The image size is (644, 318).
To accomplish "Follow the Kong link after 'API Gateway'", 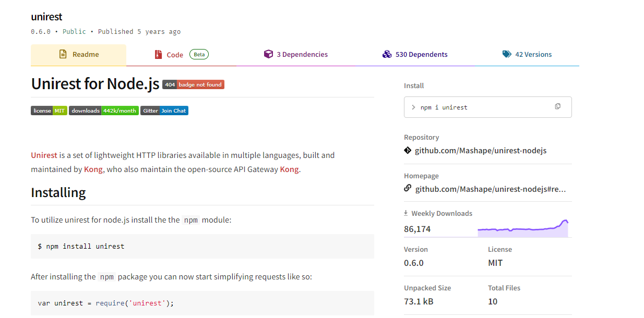I will click(289, 169).
